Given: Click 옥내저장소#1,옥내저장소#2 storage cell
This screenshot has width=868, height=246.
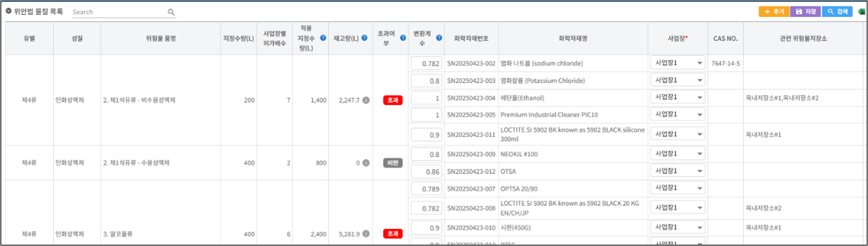Looking at the screenshot, I should point(803,98).
